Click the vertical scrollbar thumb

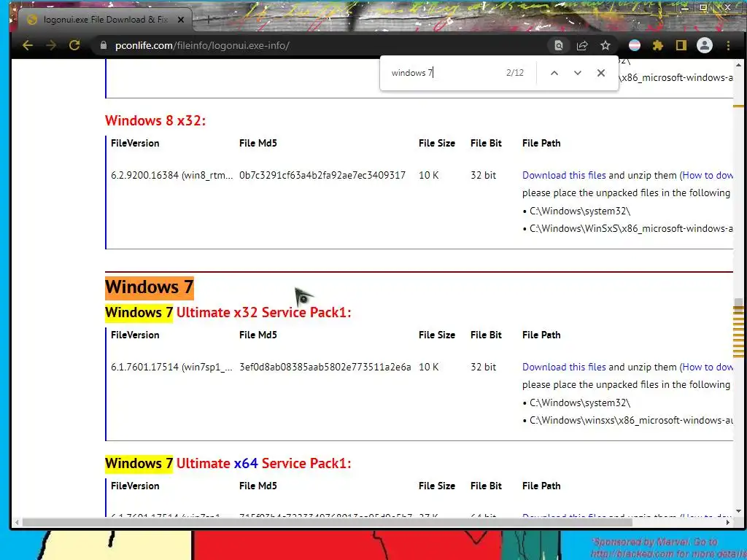738,302
